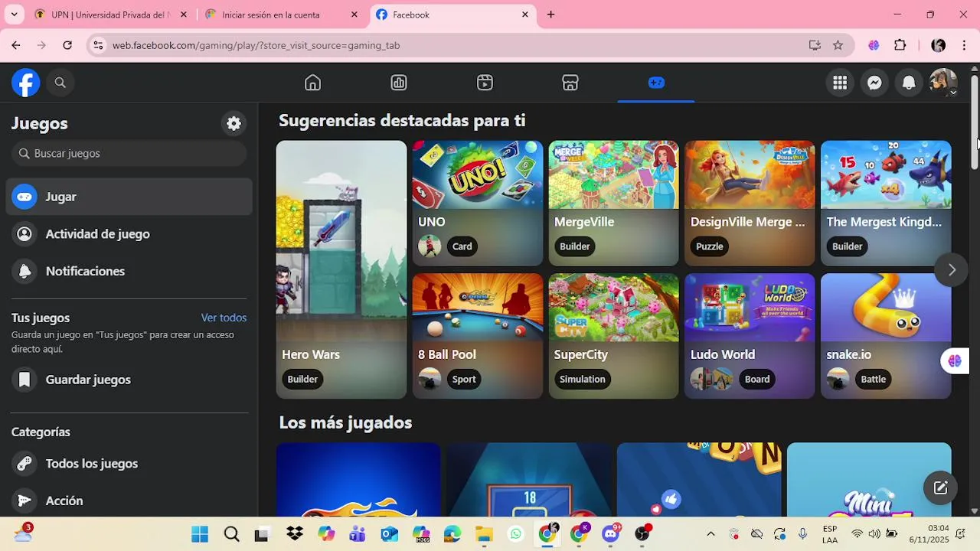Click the Builder tag under MergeVille
Image resolution: width=980 pixels, height=551 pixels.
click(x=574, y=246)
